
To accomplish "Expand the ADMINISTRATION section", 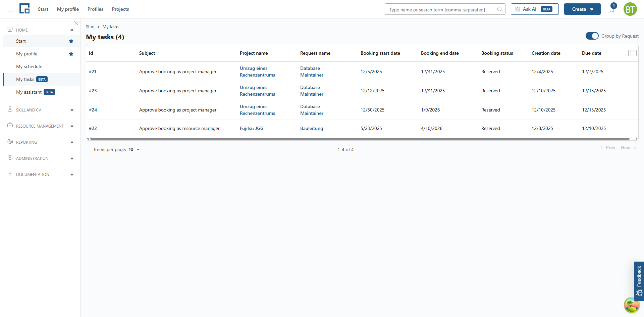I will [72, 158].
